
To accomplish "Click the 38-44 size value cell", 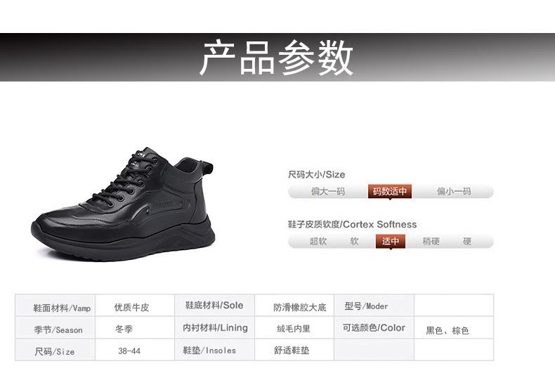I will click(135, 350).
